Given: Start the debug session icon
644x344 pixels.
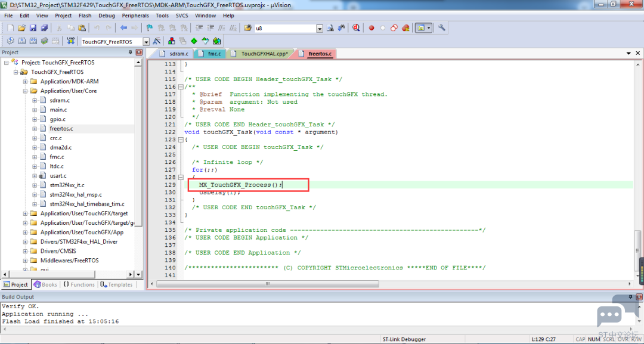Looking at the screenshot, I should 356,28.
